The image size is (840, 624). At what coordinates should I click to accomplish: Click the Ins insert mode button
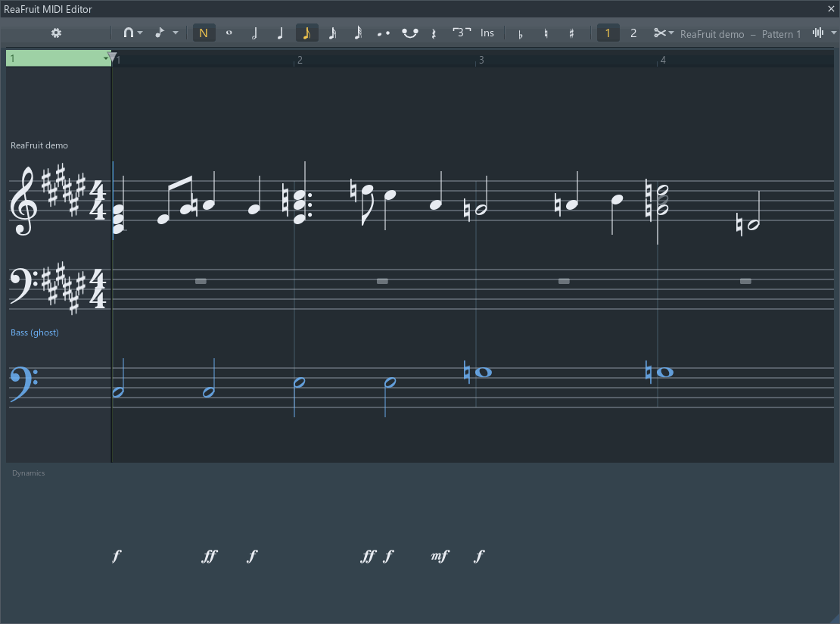(x=487, y=33)
